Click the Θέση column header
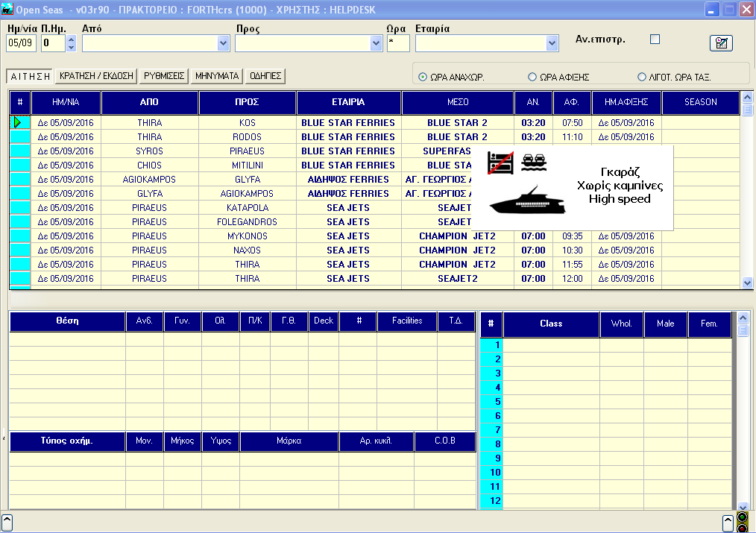Viewport: 756px width, 533px height. click(x=68, y=321)
